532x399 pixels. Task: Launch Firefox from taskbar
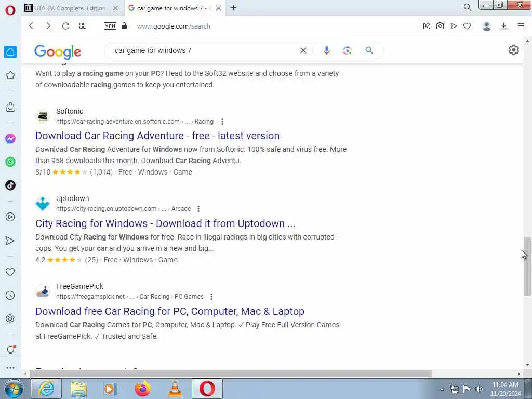pyautogui.click(x=142, y=389)
